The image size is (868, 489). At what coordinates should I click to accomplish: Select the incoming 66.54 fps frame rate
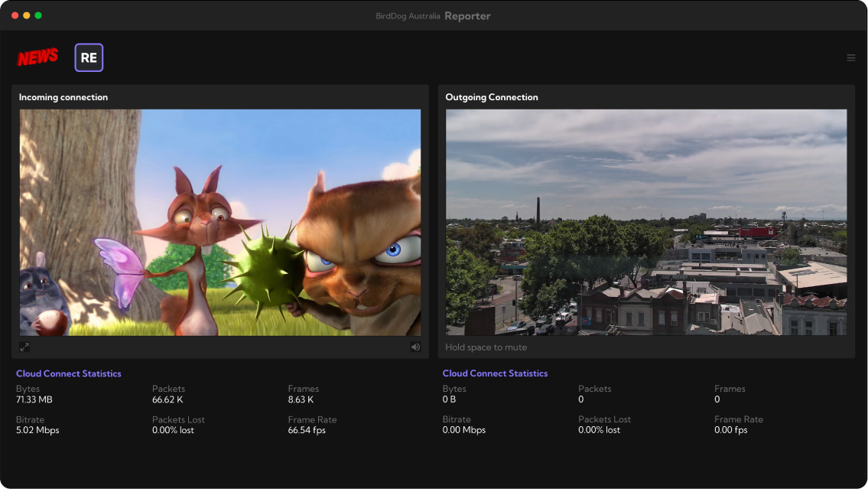pos(307,430)
